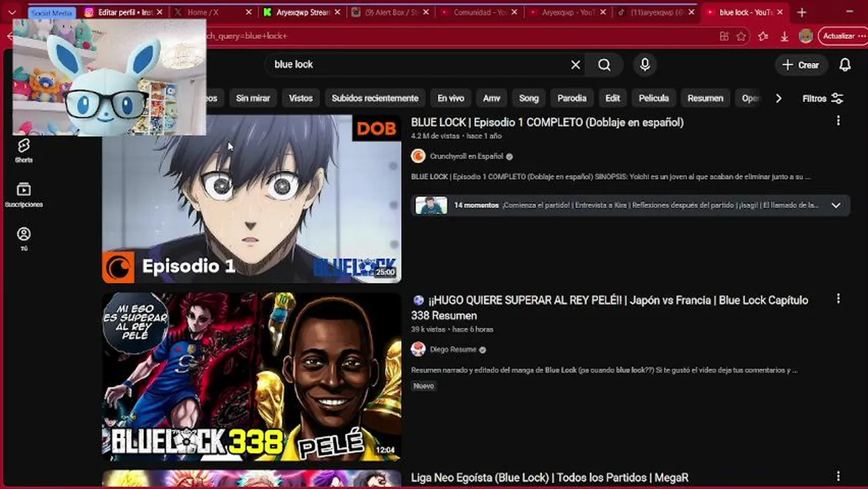
Task: Open options menu for BLUE LOCK Episodio 1 video
Action: (x=838, y=120)
